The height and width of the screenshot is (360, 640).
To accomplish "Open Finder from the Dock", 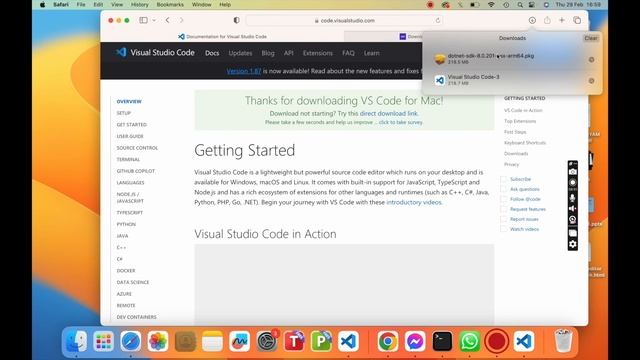I will [76, 341].
